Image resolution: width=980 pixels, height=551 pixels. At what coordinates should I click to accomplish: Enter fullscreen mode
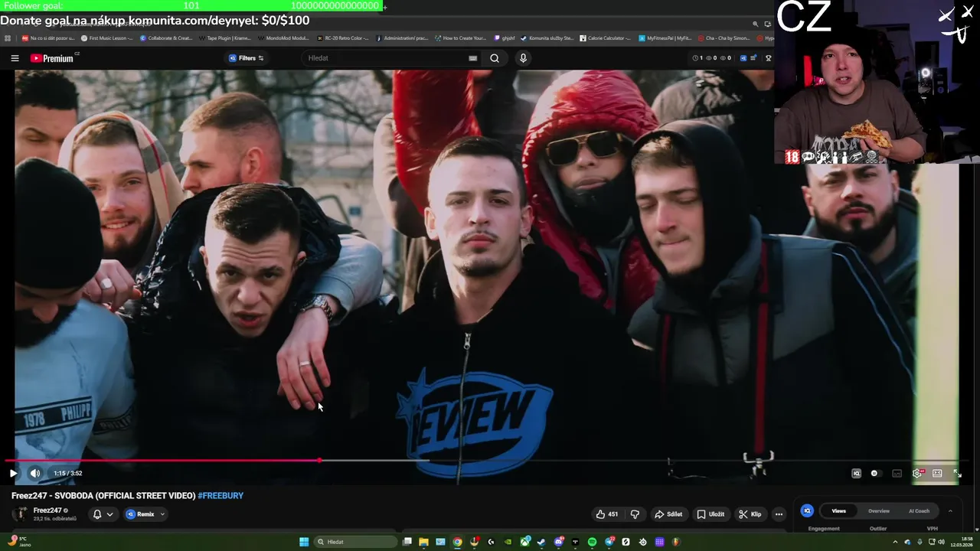(957, 473)
